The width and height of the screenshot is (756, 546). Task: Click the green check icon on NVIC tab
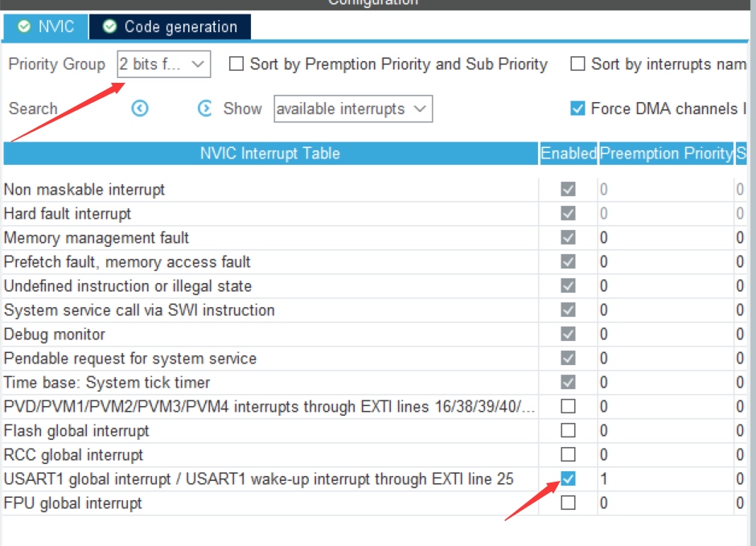pyautogui.click(x=24, y=27)
